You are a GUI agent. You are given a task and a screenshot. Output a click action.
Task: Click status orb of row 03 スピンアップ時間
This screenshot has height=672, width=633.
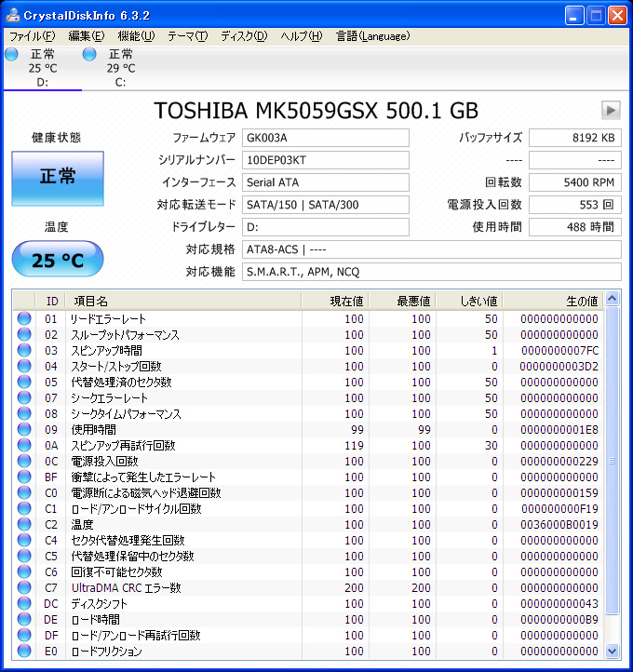pos(24,350)
